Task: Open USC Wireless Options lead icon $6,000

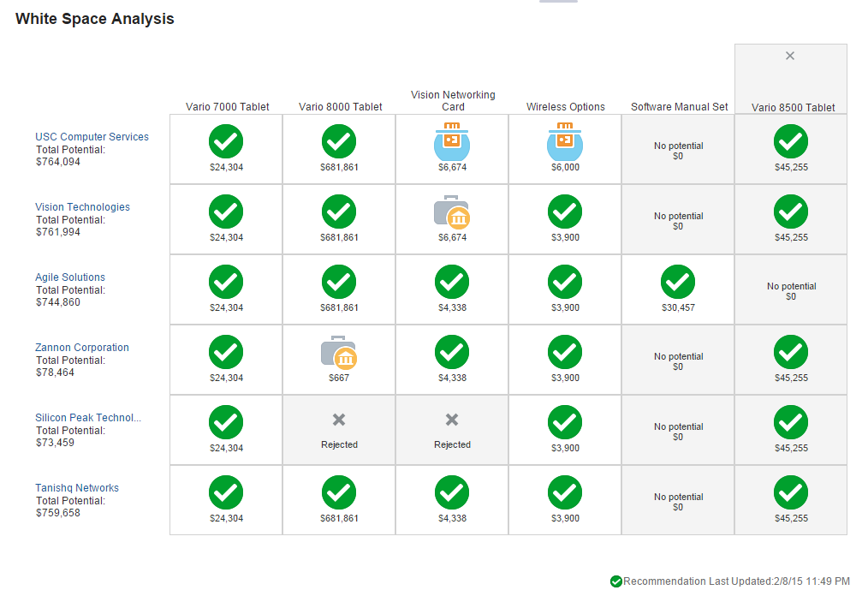Action: point(565,141)
